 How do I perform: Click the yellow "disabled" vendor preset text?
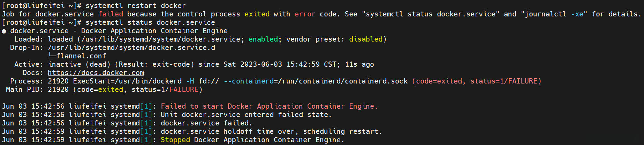(x=366, y=39)
